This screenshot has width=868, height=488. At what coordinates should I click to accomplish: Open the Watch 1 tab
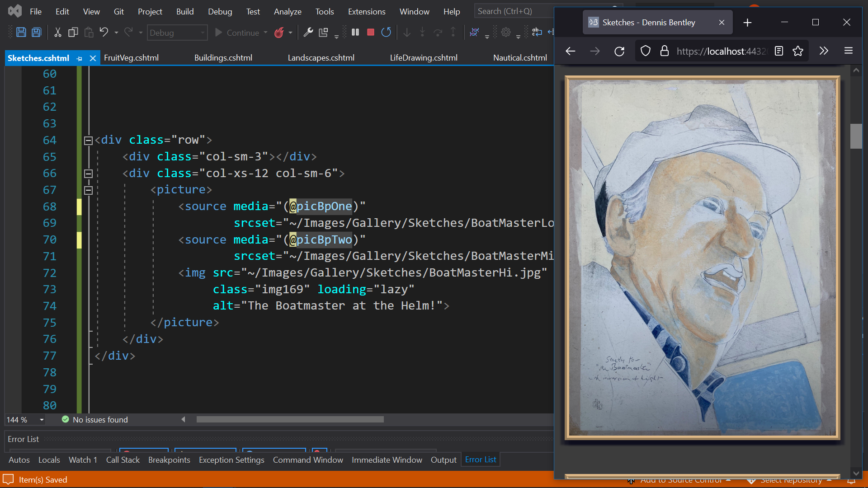click(83, 460)
